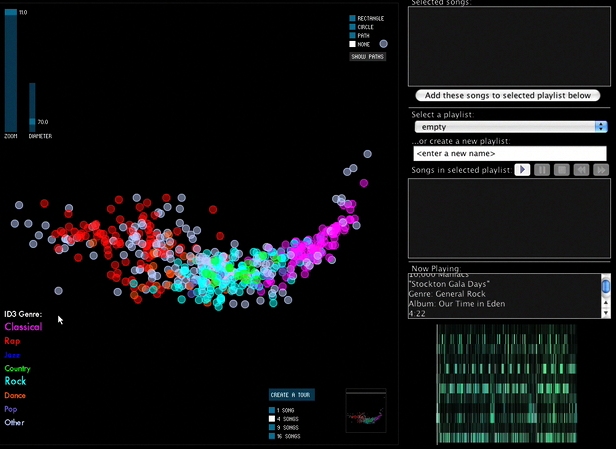
Task: Select the None selection mode checkbox
Action: click(x=352, y=44)
